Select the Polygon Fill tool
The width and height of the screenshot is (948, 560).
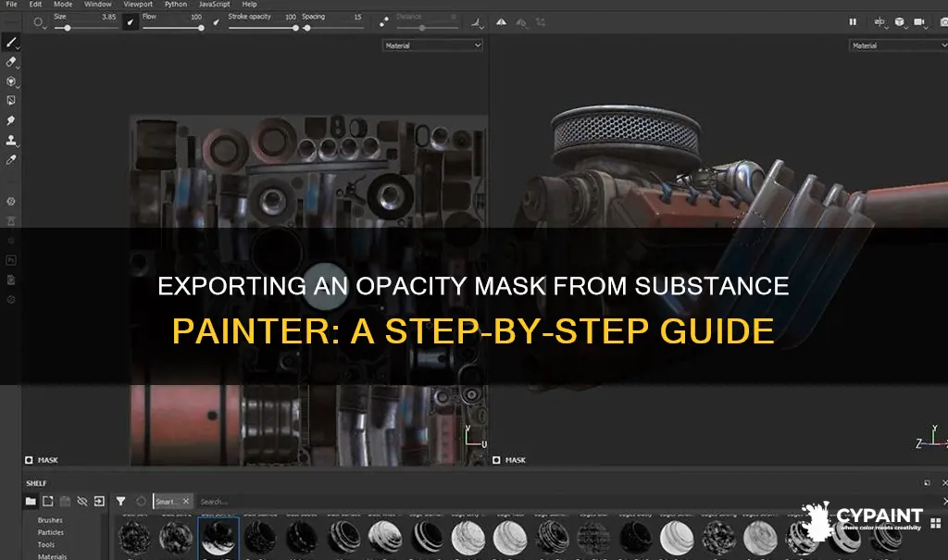click(11, 100)
